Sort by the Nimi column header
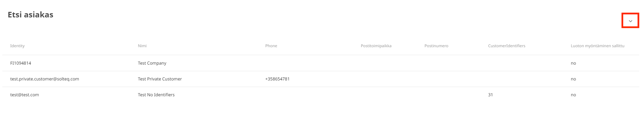The width and height of the screenshot is (644, 120). point(142,46)
